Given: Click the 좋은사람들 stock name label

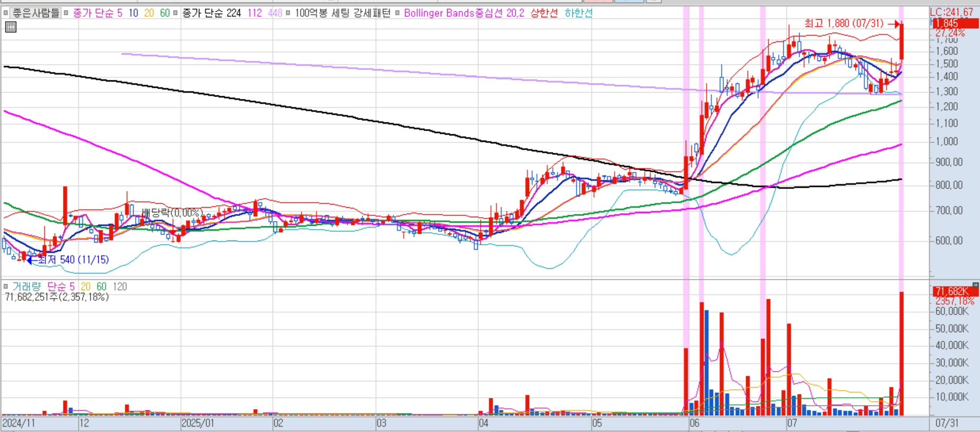Looking at the screenshot, I should pyautogui.click(x=36, y=13).
